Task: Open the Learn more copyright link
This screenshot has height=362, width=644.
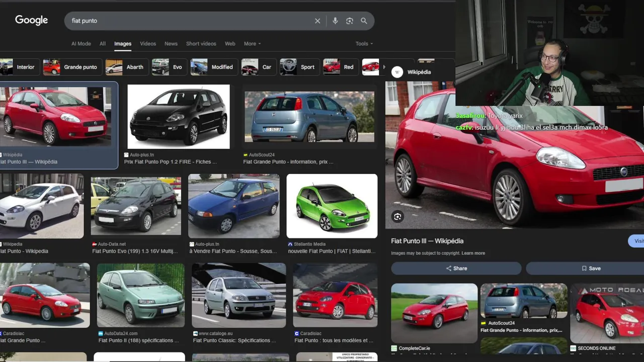Action: pyautogui.click(x=473, y=253)
